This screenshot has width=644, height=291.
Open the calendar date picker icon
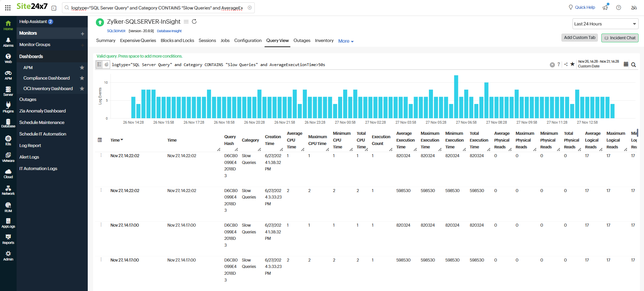click(626, 64)
